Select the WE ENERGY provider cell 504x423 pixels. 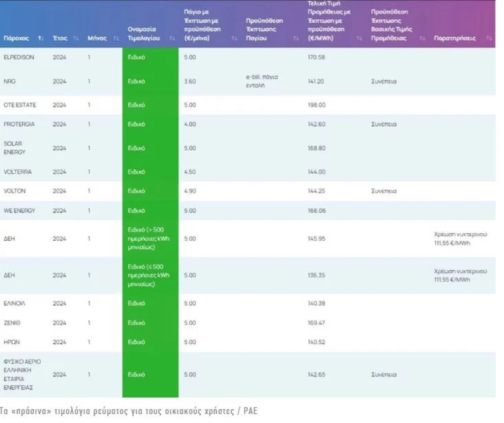pos(19,211)
